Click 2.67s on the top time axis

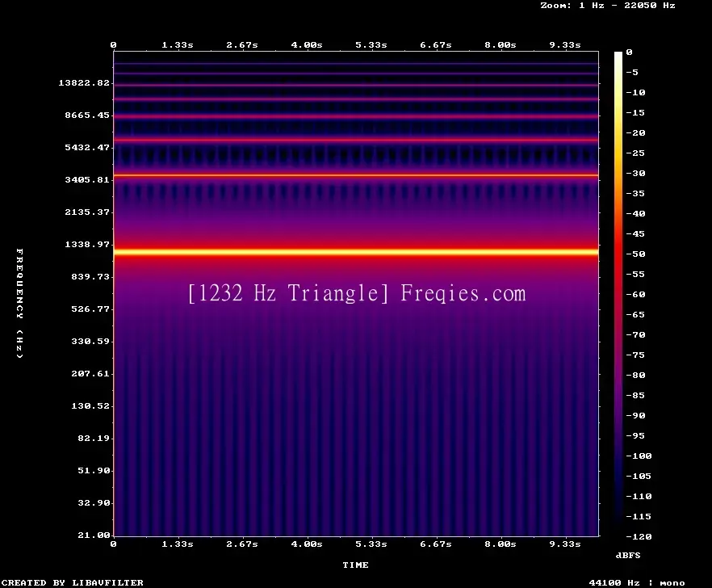242,44
